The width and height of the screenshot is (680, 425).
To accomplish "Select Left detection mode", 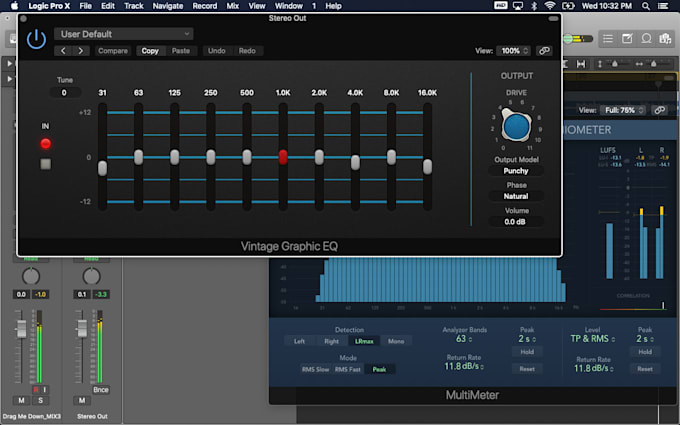I will [x=300, y=341].
